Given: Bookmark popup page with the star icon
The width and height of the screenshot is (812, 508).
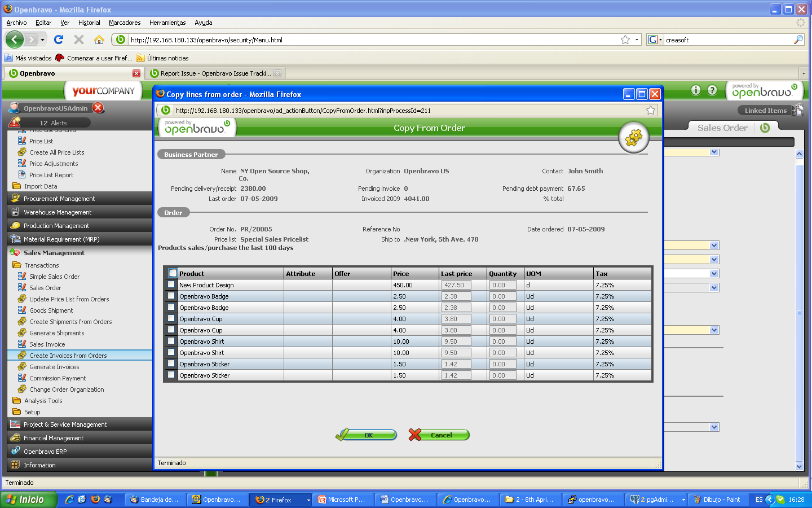Looking at the screenshot, I should tap(651, 110).
